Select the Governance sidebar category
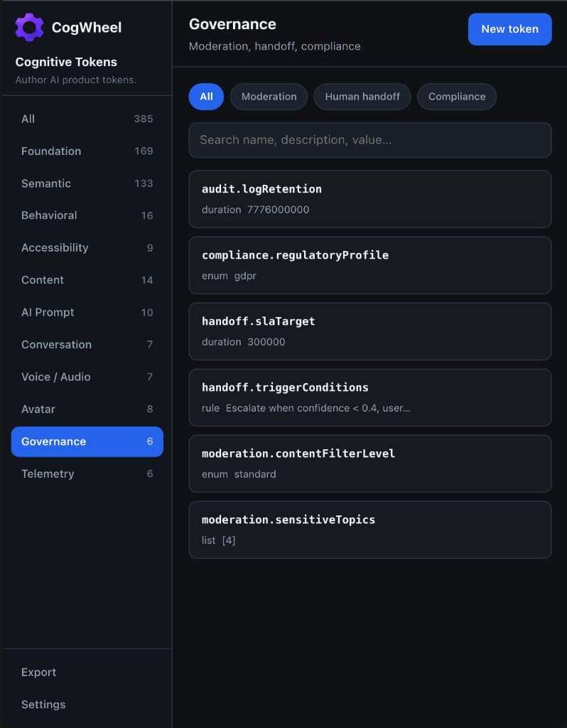The width and height of the screenshot is (567, 728). pos(87,441)
